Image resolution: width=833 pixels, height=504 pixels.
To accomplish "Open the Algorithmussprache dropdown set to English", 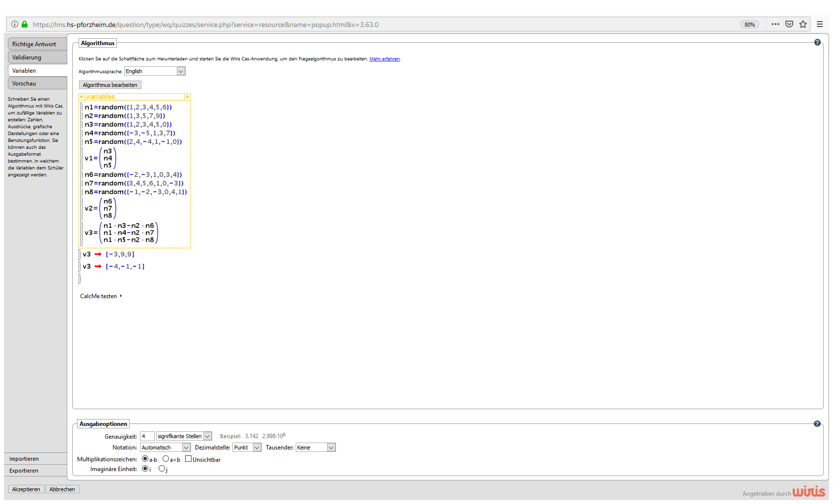I will coord(154,71).
